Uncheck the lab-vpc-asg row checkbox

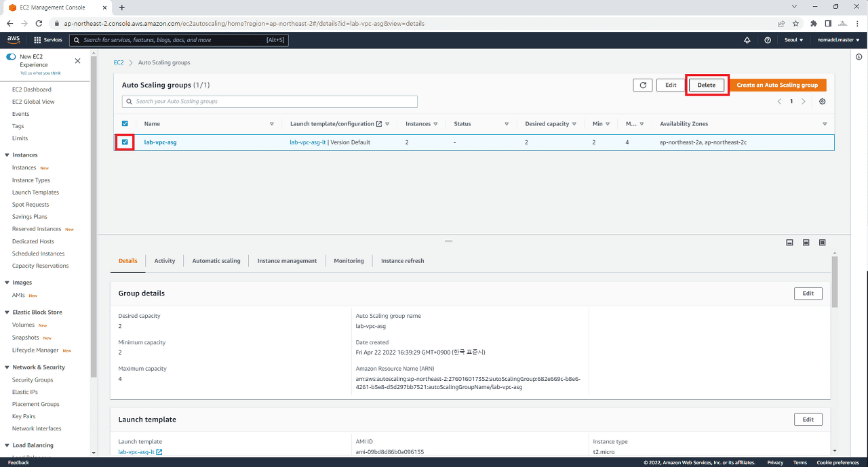(125, 142)
